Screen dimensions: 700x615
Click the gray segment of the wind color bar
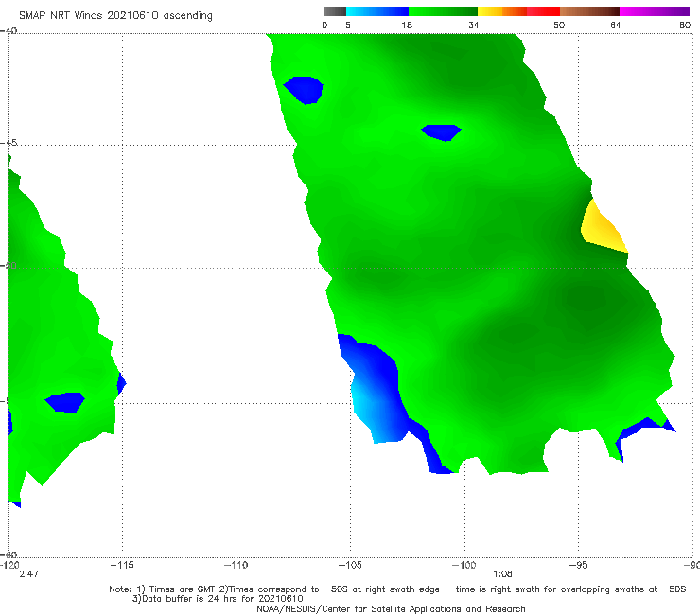coord(335,11)
